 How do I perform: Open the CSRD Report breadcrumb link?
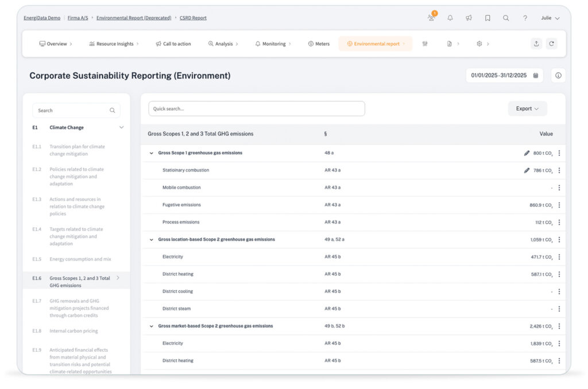(x=193, y=18)
